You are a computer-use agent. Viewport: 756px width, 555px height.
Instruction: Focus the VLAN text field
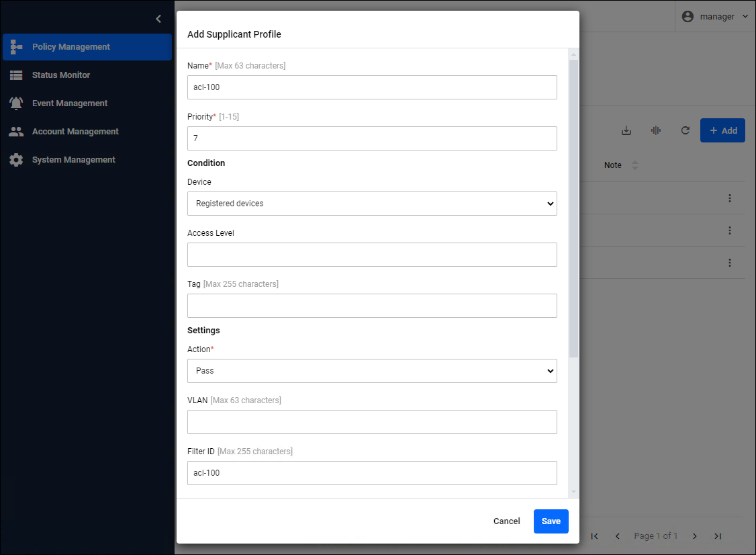point(372,422)
